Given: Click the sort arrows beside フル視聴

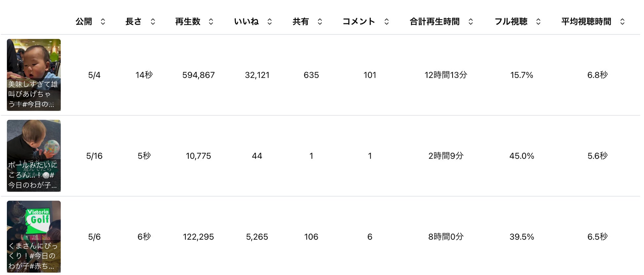Looking at the screenshot, I should (538, 22).
